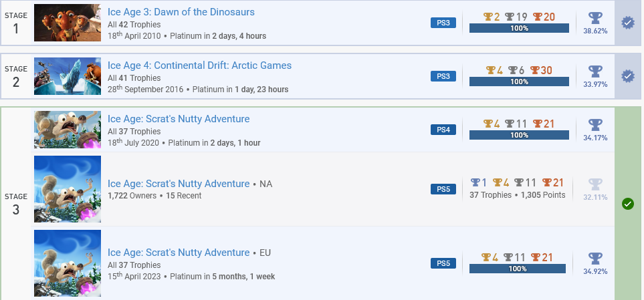The height and width of the screenshot is (300, 644).
Task: Click Stage 2 verified badge icon
Action: click(627, 76)
